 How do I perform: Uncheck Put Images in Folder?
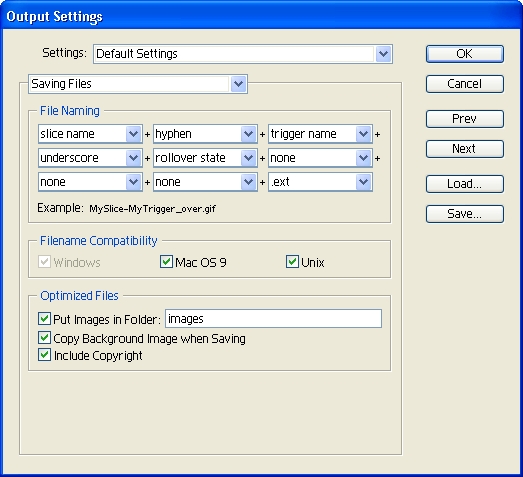pos(44,319)
